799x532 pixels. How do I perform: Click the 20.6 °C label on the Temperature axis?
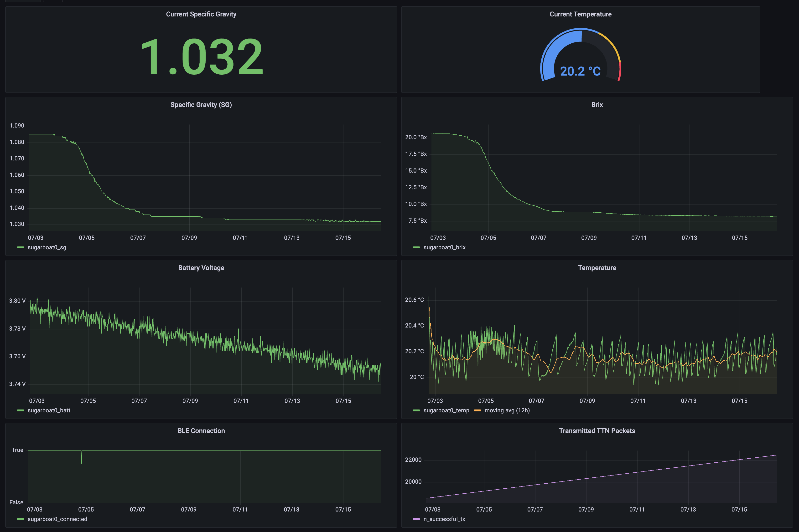tap(415, 300)
